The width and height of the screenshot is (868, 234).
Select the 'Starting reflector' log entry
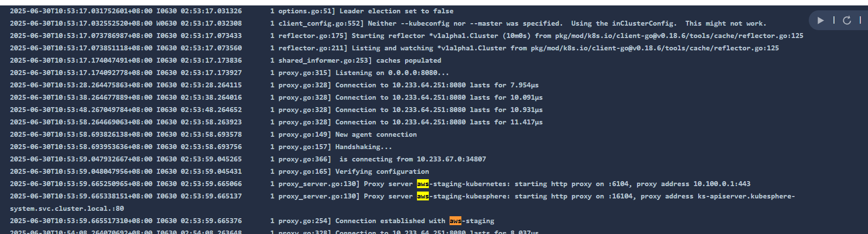pos(407,36)
